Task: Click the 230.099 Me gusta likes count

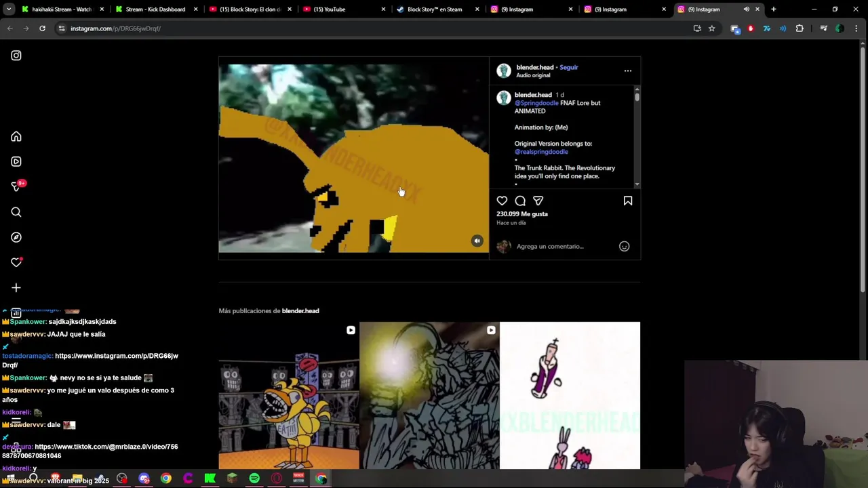Action: 522,214
